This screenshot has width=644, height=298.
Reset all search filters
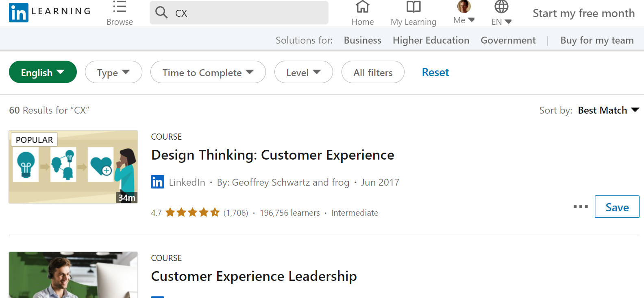[435, 72]
